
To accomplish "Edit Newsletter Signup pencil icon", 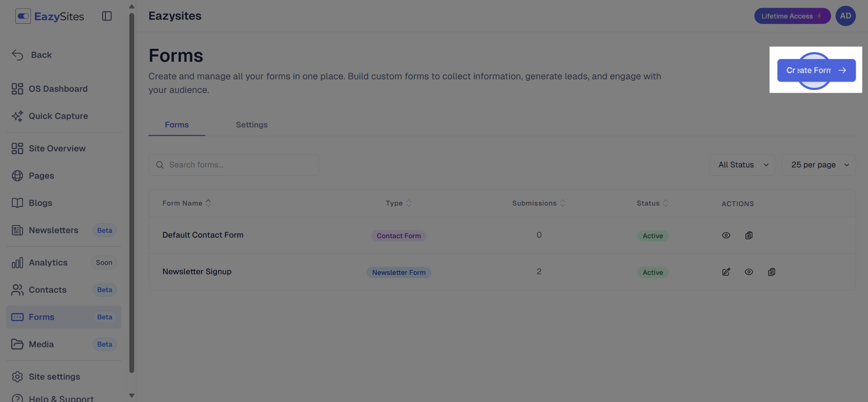I will (726, 272).
